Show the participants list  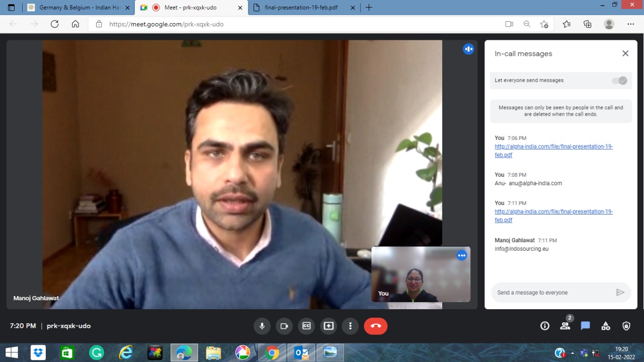565,326
